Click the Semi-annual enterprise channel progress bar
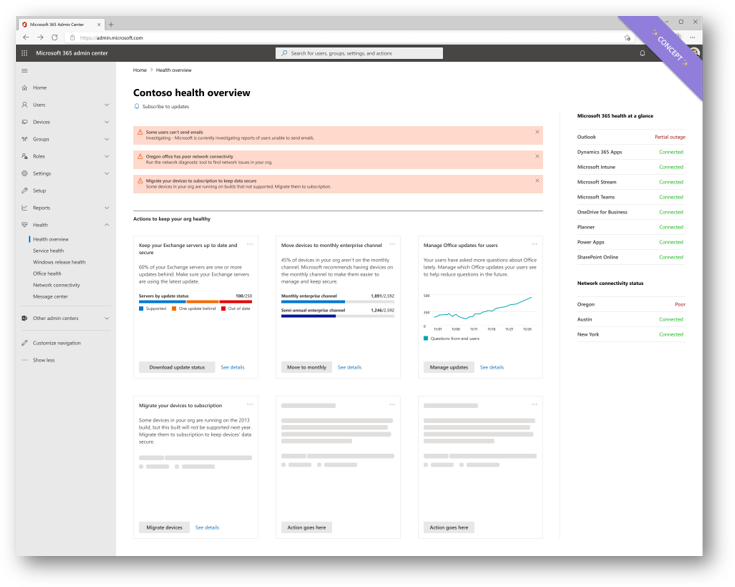The image size is (735, 587). tap(338, 316)
